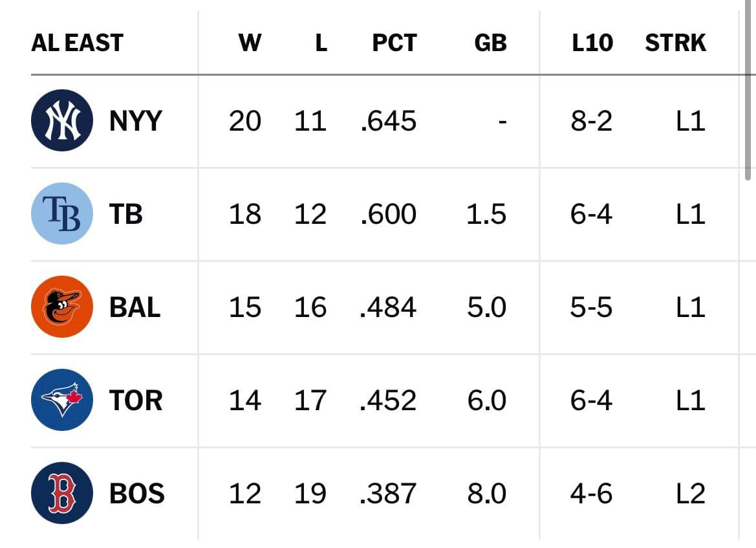The image size is (756, 548).
Task: Open the BOS team page
Action: [137, 494]
